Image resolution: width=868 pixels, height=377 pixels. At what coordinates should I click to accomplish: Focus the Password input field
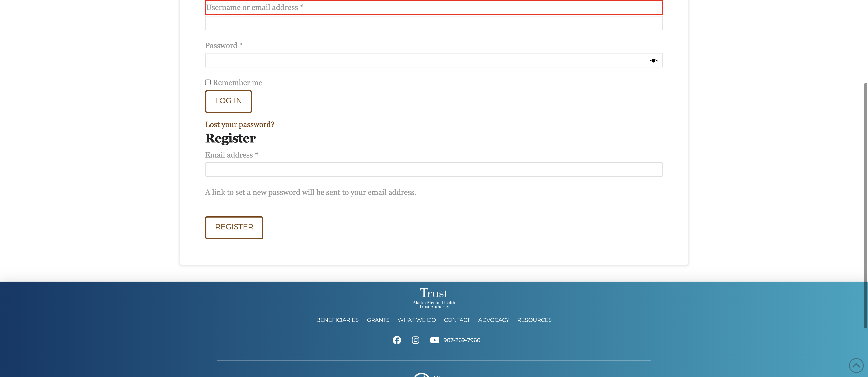[x=424, y=60]
